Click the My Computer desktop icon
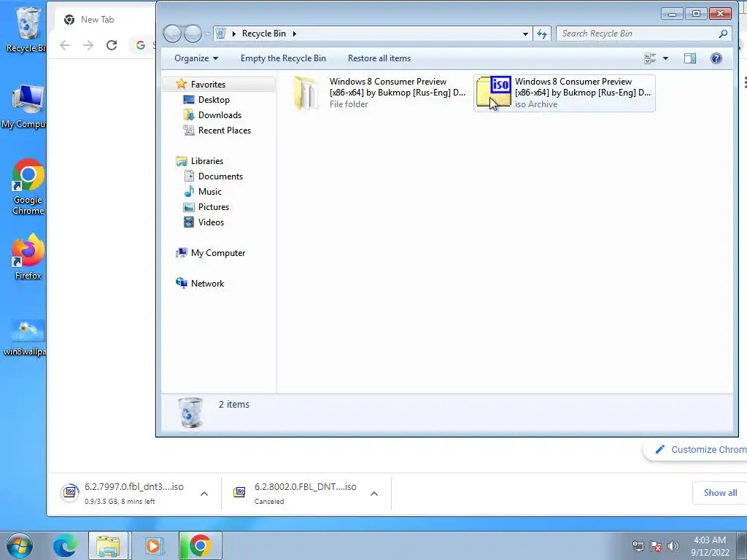 [25, 106]
